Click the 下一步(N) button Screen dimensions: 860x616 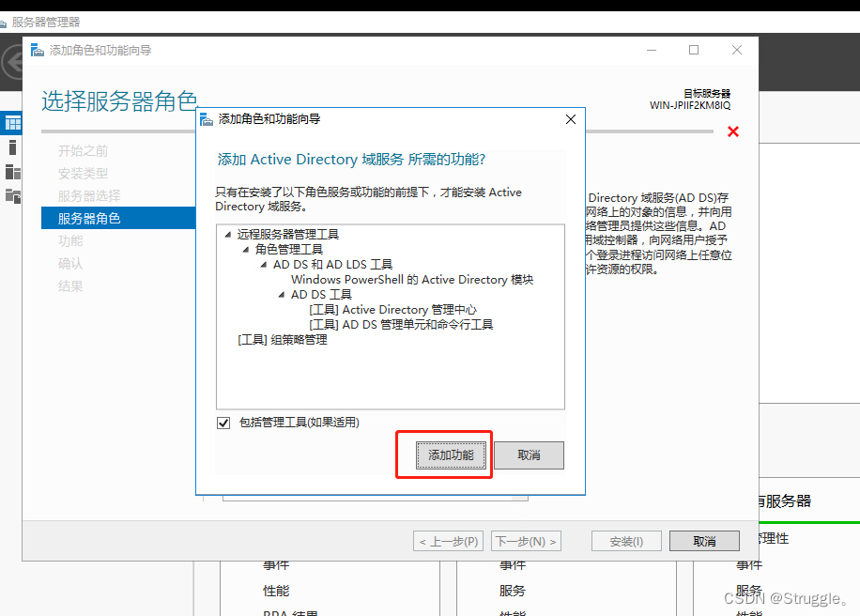point(526,542)
